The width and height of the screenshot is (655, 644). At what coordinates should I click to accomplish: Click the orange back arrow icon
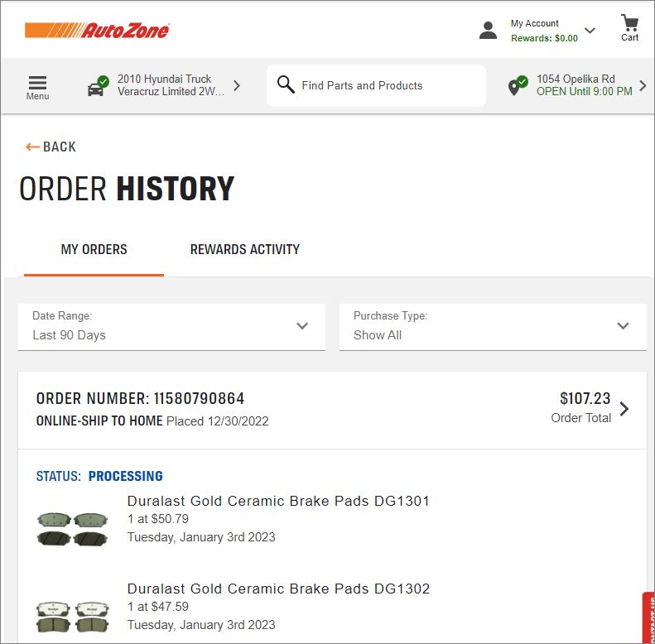(32, 147)
